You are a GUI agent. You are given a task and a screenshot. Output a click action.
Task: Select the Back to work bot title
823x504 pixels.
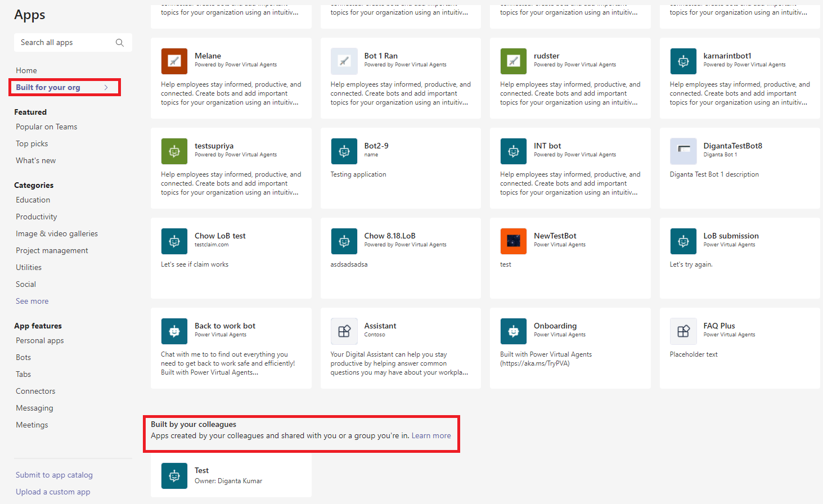pyautogui.click(x=225, y=326)
